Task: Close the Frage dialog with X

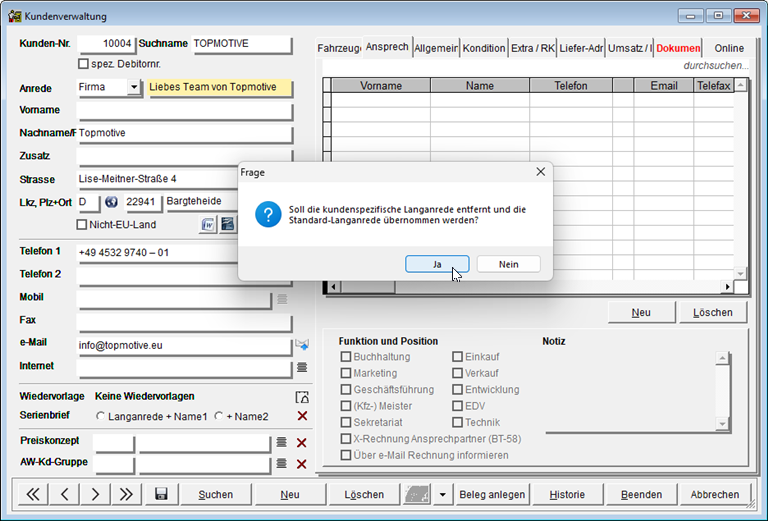Action: [x=540, y=172]
